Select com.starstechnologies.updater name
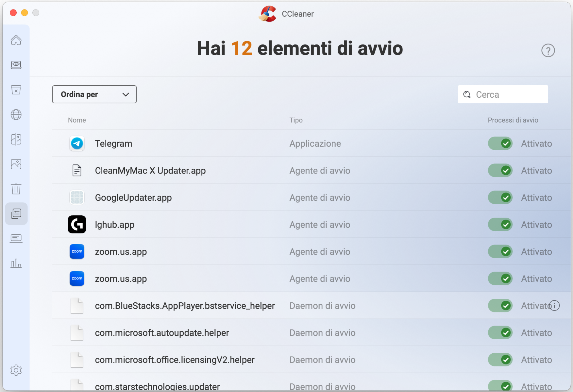 pyautogui.click(x=157, y=387)
